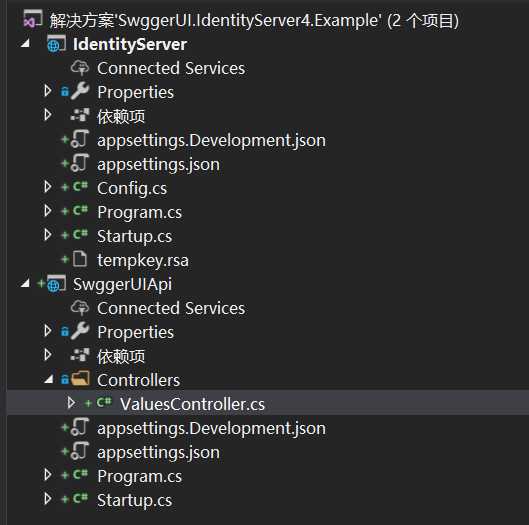529x525 pixels.
Task: Select Properties label under SwggerUIApi
Action: tap(136, 332)
